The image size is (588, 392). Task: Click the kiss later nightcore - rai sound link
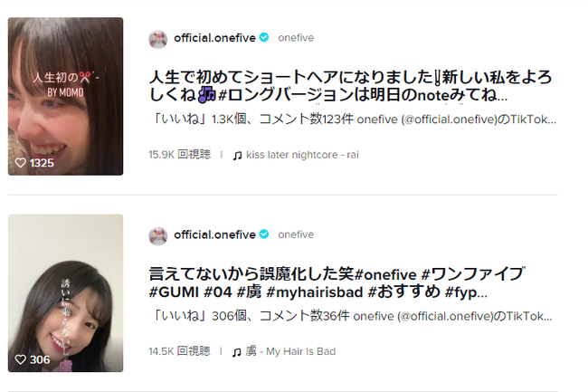[x=302, y=155]
